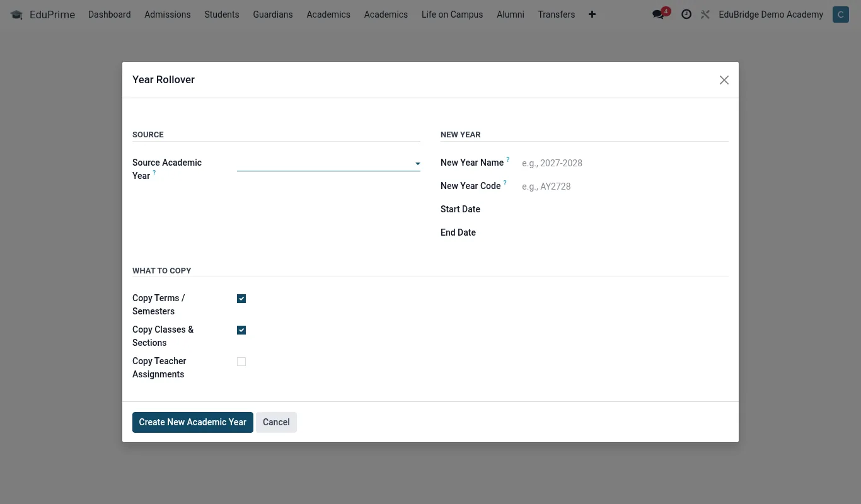Open the Dashboard menu

coord(110,14)
